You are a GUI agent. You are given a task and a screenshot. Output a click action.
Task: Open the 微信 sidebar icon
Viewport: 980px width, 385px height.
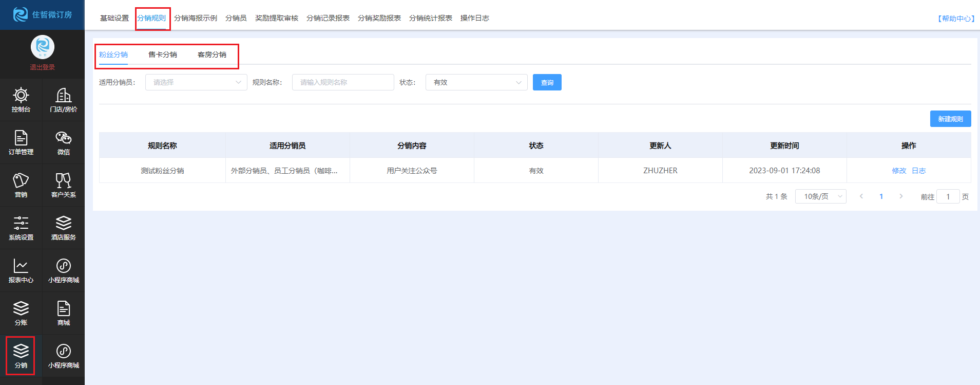click(x=64, y=142)
